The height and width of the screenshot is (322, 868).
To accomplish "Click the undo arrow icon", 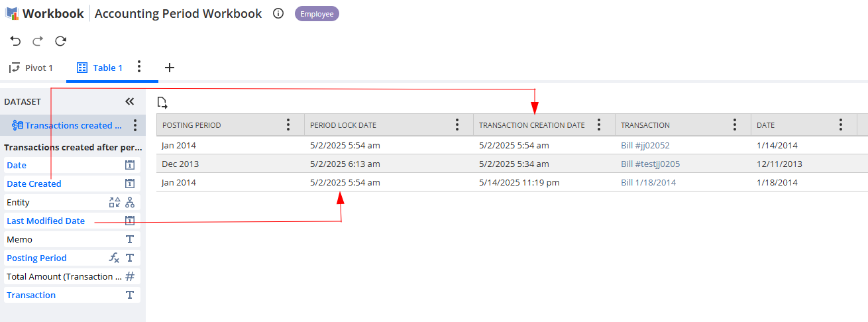I will 15,41.
